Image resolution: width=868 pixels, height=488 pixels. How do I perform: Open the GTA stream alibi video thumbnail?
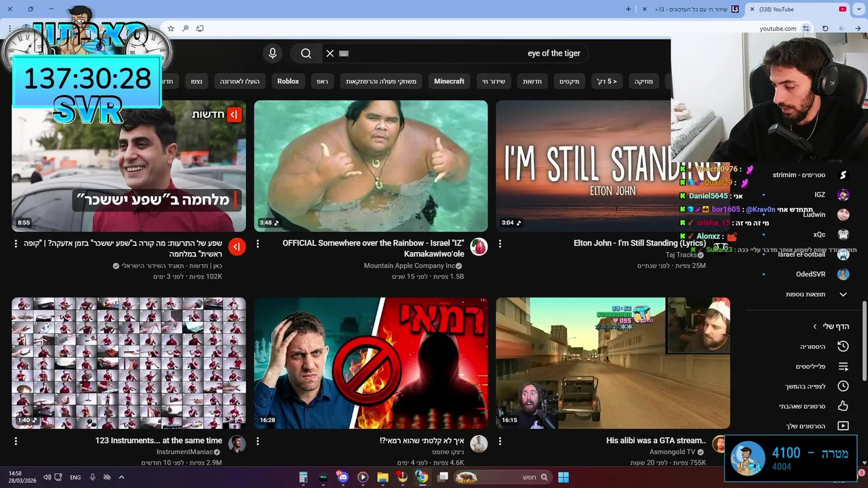(x=613, y=363)
